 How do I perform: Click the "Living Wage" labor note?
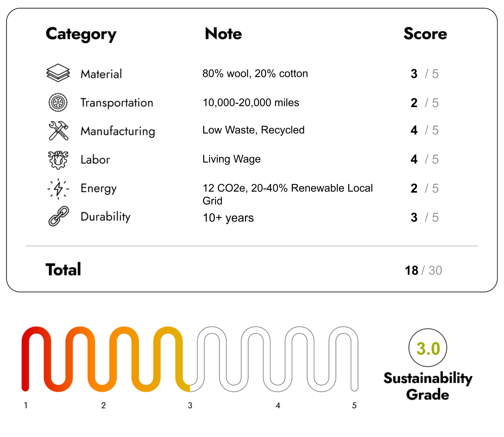pyautogui.click(x=232, y=159)
